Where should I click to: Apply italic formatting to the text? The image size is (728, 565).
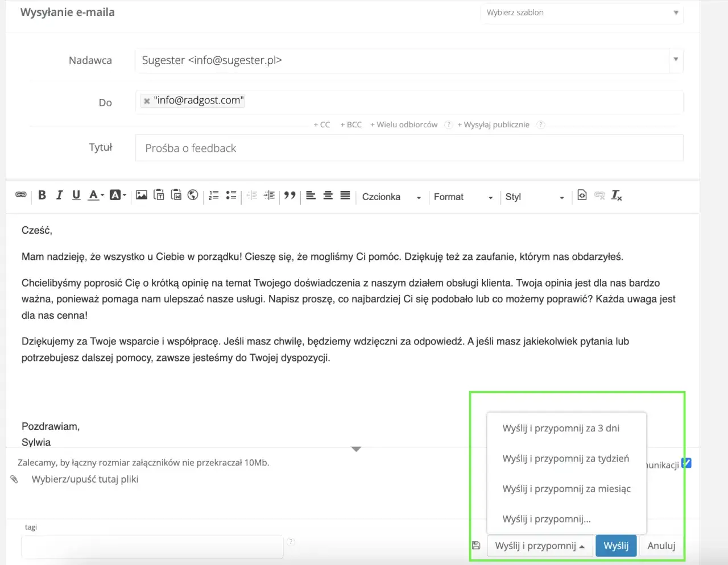tap(59, 196)
